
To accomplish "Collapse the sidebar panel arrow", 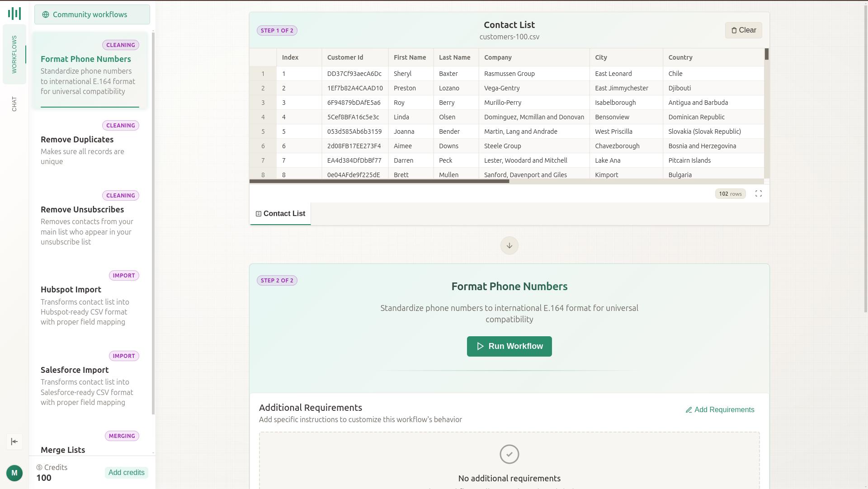I will tap(14, 442).
